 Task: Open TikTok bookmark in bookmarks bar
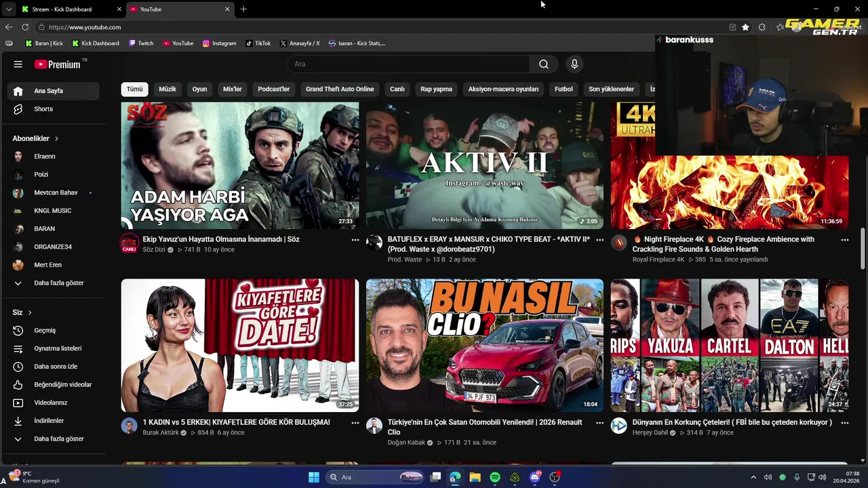pos(258,43)
